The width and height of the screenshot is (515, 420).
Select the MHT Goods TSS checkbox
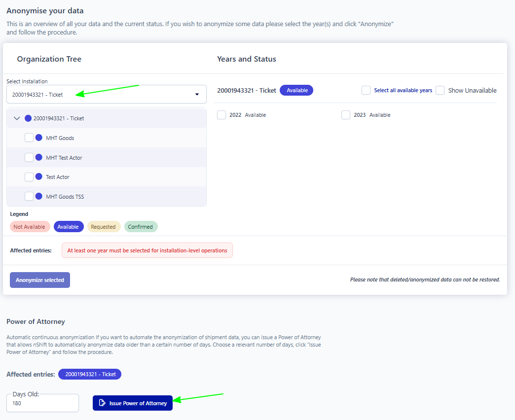coord(29,197)
